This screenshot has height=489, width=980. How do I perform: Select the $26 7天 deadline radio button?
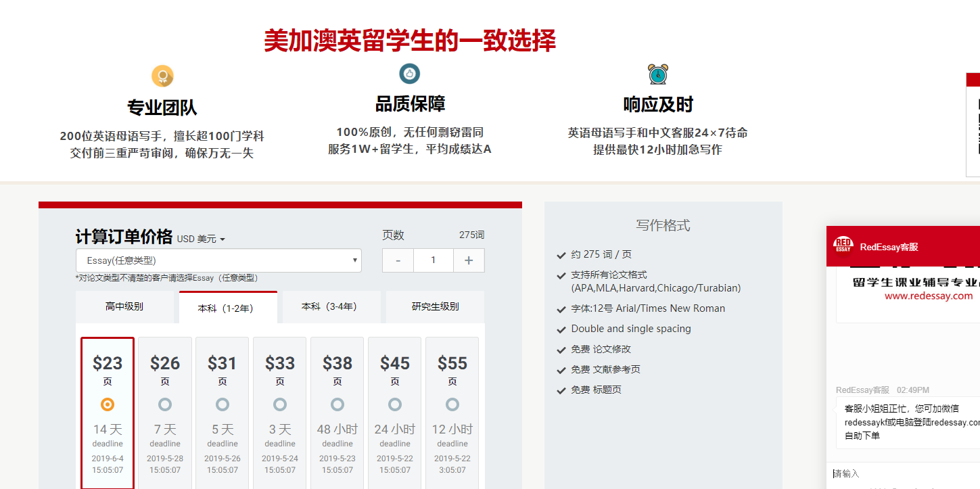pyautogui.click(x=165, y=404)
